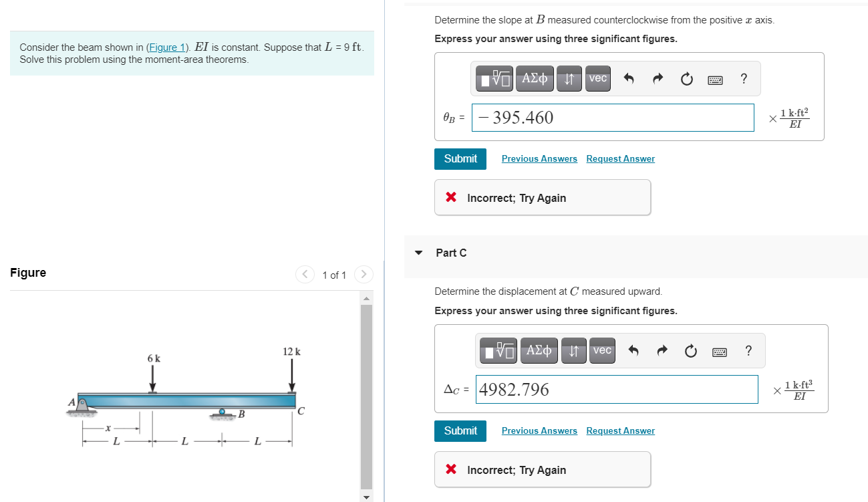Viewport: 868px width, 502px height.
Task: Click inside the θB answer input field
Action: [612, 118]
